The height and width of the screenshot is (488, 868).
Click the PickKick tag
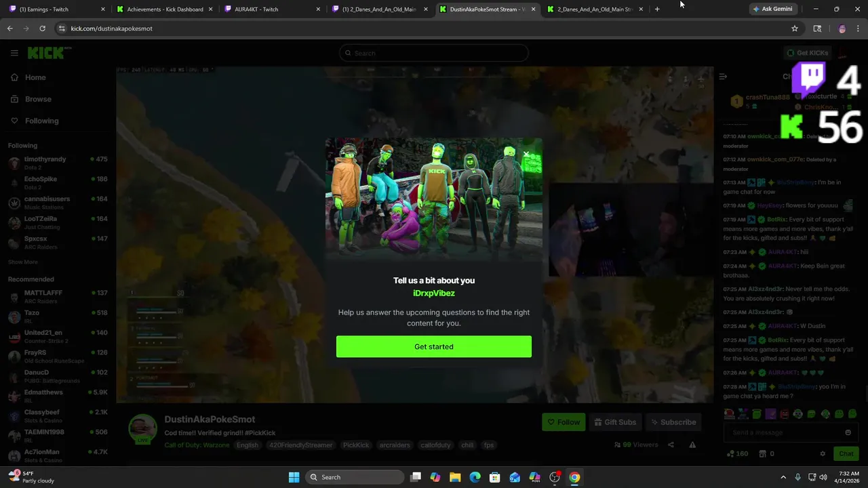pyautogui.click(x=356, y=445)
